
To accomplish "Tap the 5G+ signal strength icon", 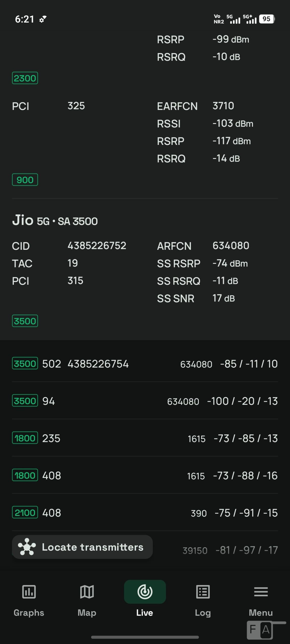I will click(249, 19).
